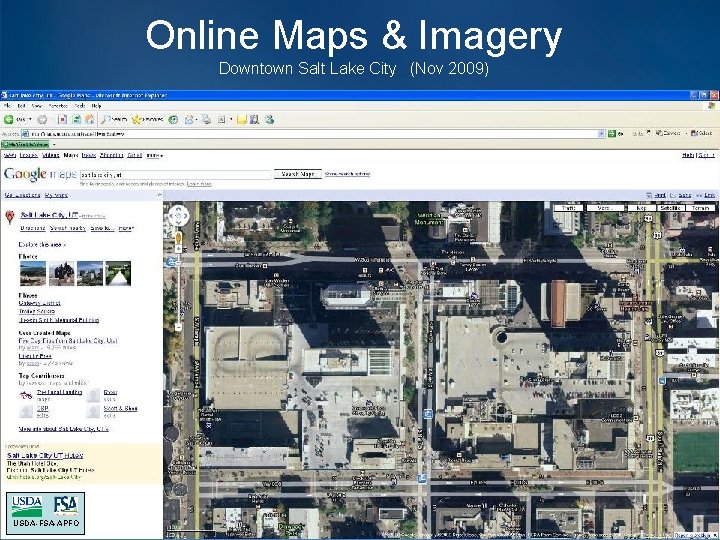Click the Google Maps logo
This screenshot has width=720, height=540.
tap(39, 174)
